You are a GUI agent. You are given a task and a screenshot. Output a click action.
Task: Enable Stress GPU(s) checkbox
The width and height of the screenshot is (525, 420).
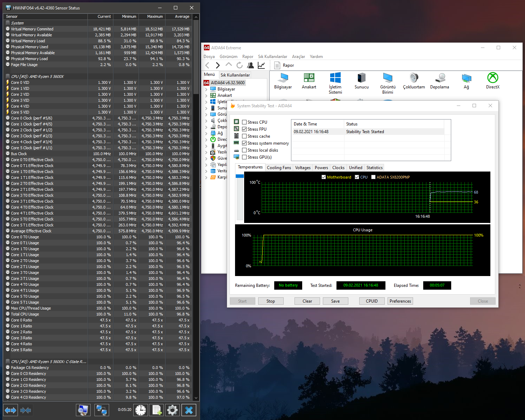click(244, 157)
